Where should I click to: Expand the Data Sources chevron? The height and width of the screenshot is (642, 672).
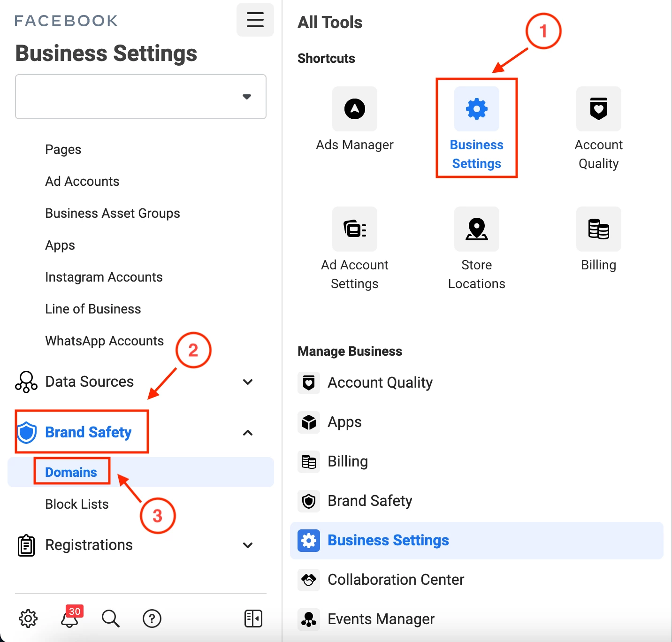tap(248, 382)
